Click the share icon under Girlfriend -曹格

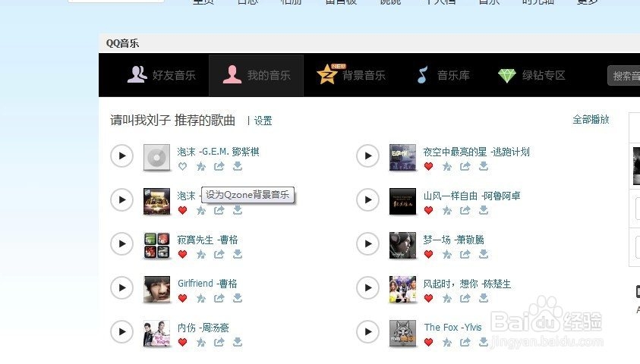pos(219,298)
